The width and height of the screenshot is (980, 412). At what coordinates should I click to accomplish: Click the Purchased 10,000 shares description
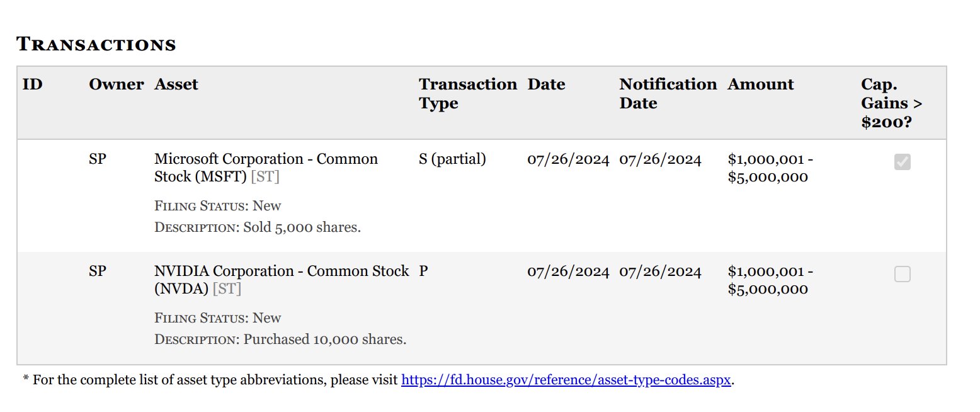pos(324,340)
